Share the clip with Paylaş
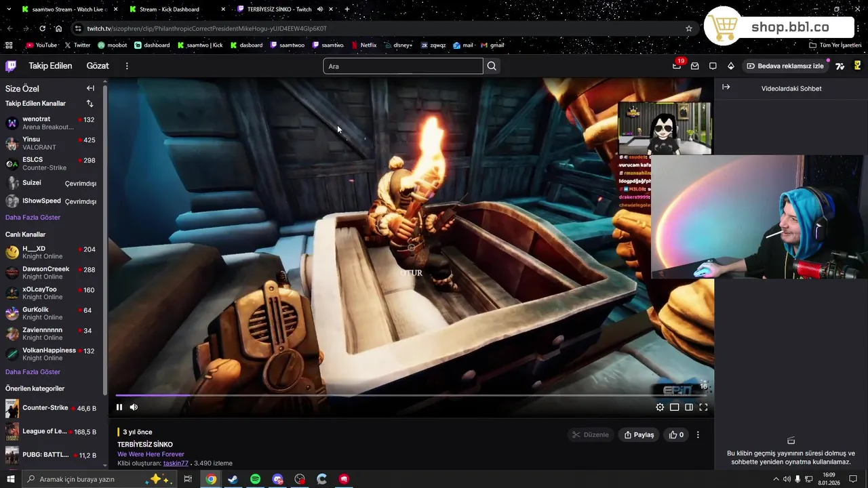868x488 pixels. click(639, 434)
